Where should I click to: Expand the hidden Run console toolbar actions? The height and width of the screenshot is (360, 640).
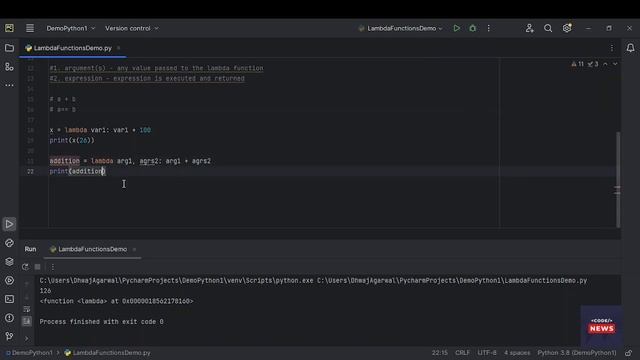click(x=27, y=338)
